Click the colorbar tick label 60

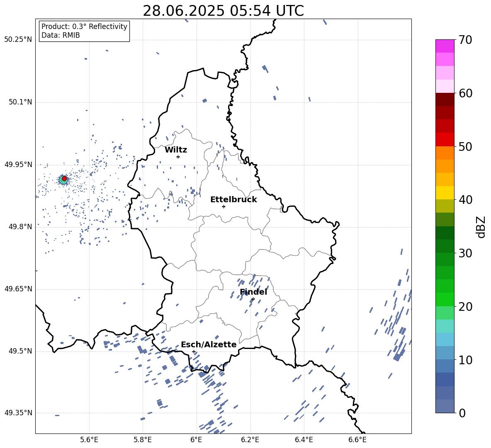466,93
